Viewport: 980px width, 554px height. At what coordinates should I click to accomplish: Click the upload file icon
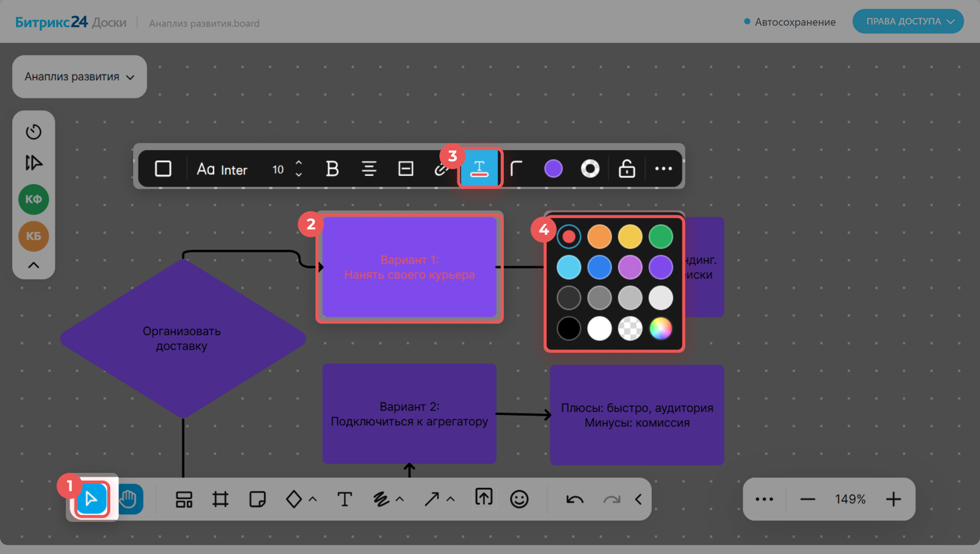(483, 497)
